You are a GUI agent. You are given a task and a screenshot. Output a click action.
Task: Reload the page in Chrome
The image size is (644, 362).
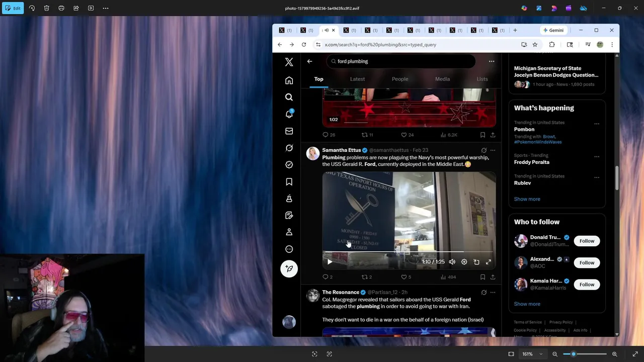304,45
